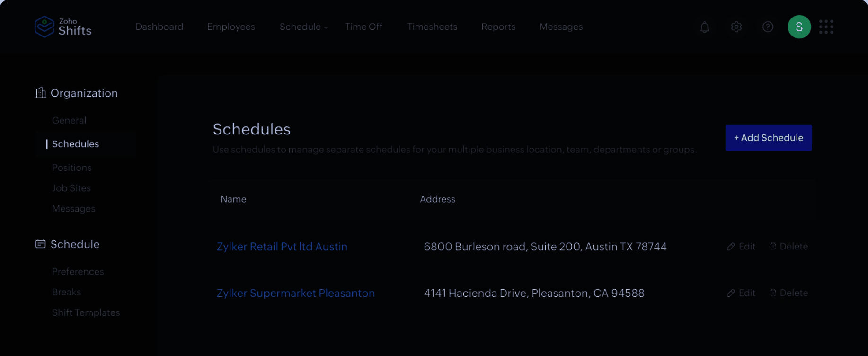Click the trash icon for Zylker Supermarket Pleasanton

point(773,293)
